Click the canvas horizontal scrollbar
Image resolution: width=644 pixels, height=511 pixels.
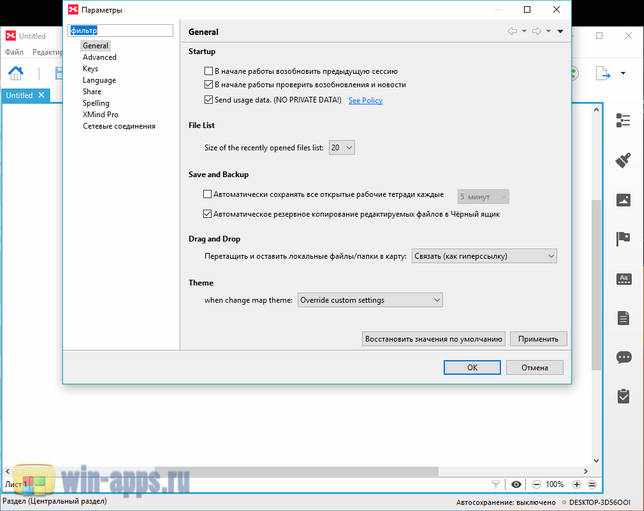(296, 471)
